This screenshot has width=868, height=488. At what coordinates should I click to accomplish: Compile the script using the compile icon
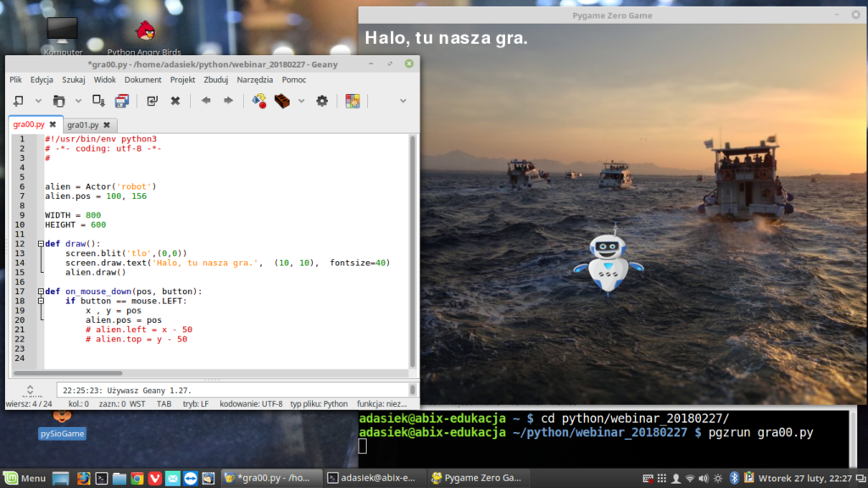259,100
